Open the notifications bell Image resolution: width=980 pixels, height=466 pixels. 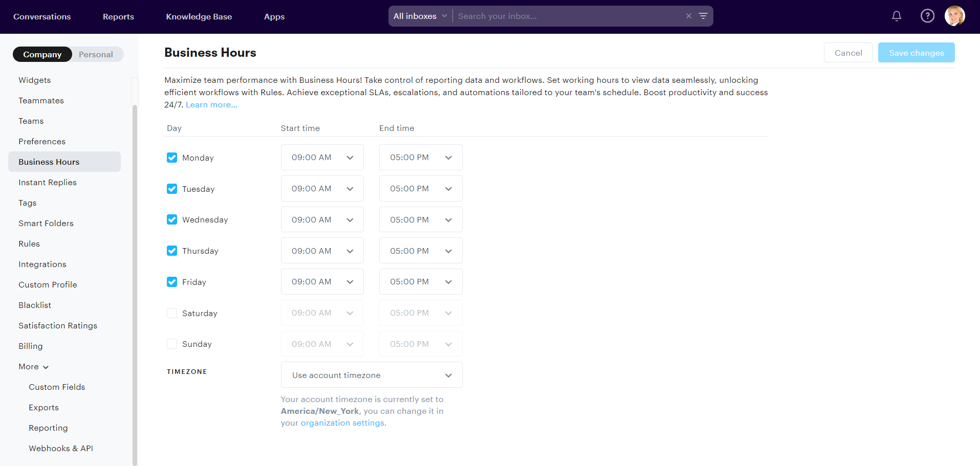tap(897, 16)
